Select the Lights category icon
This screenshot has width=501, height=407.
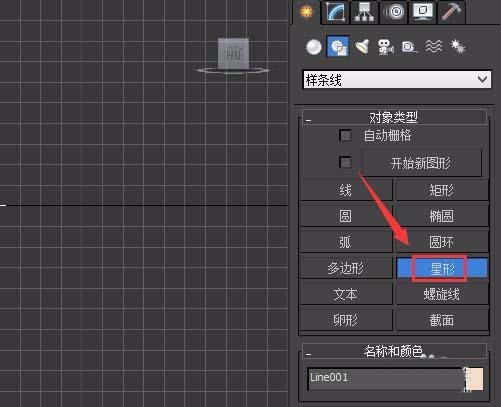362,47
